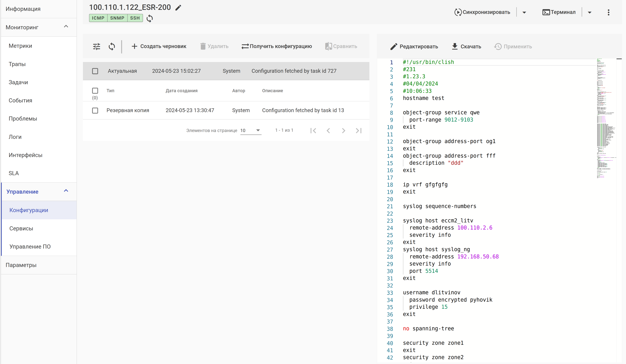Collapse the Мониторинг section chevron
This screenshot has height=364, width=626.
66,27
